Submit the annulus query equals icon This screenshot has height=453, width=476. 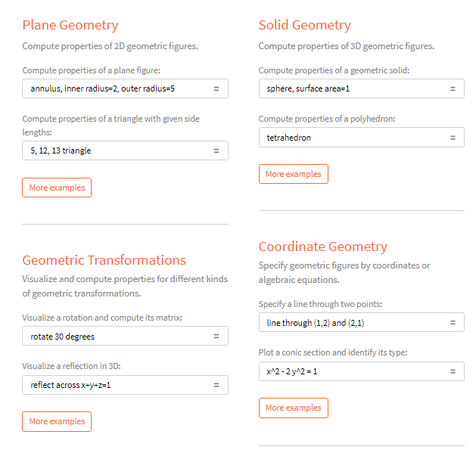pos(216,88)
